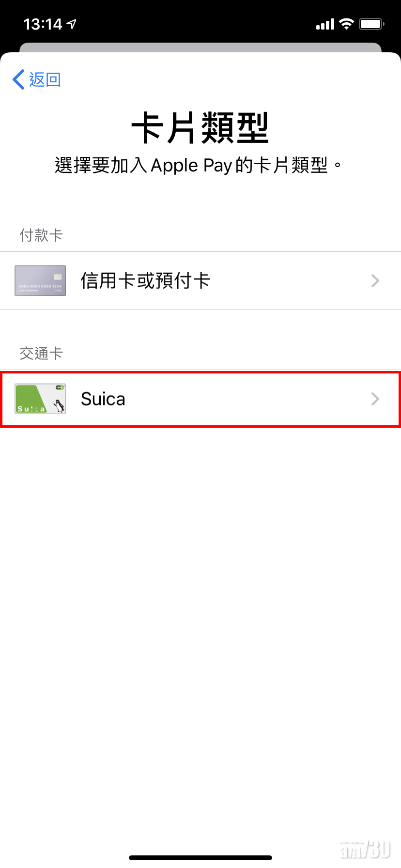Click the 交通卡 section header
Viewport: 401px width, 868px height.
pos(41,354)
